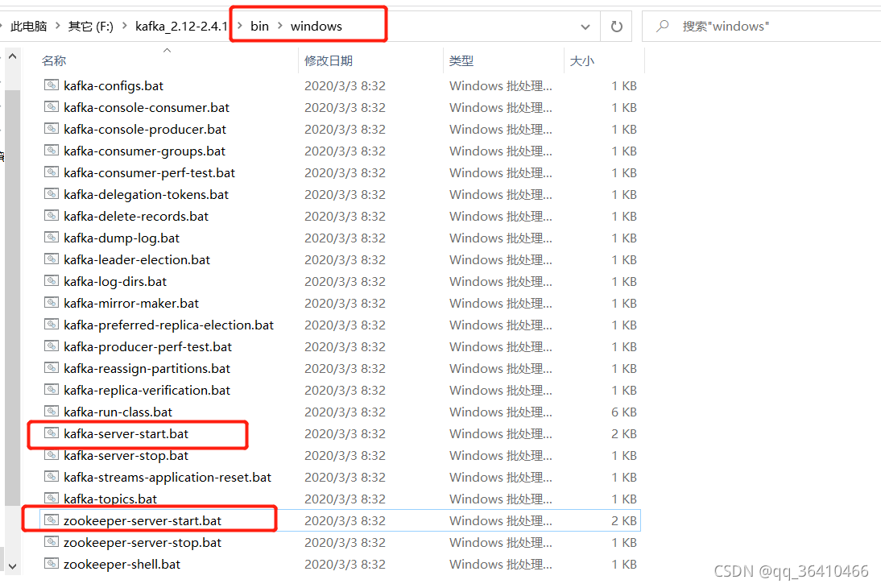Go to bin folder in breadcrumb
The width and height of the screenshot is (881, 588).
tap(259, 27)
